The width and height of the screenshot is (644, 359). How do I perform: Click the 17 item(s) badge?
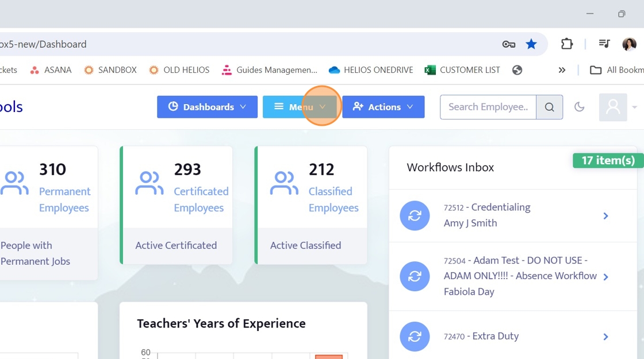point(608,160)
